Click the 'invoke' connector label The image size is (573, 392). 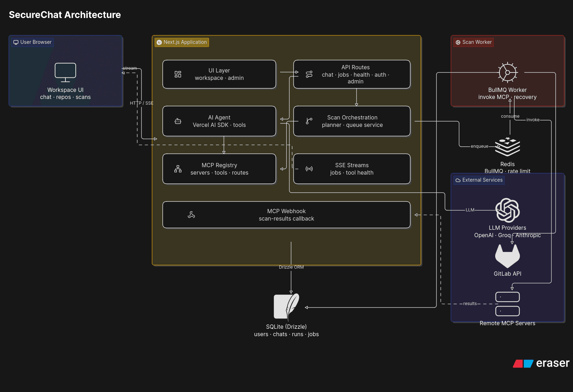(533, 120)
